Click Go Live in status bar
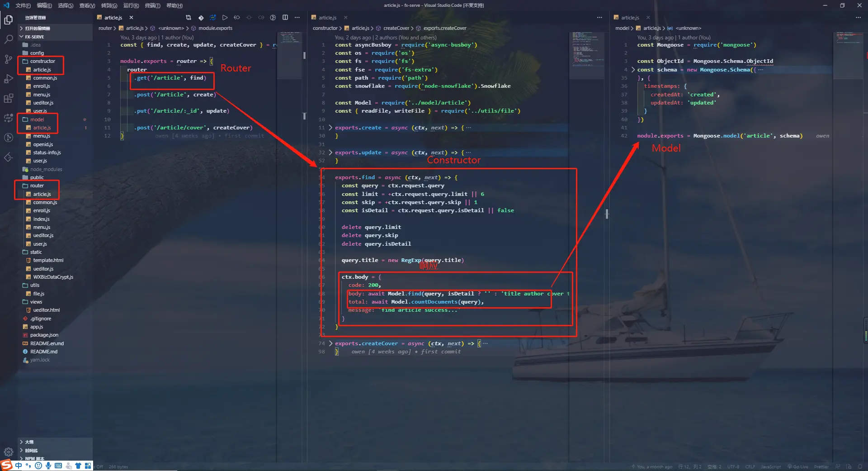Viewport: 868px width, 471px height. tap(798, 466)
